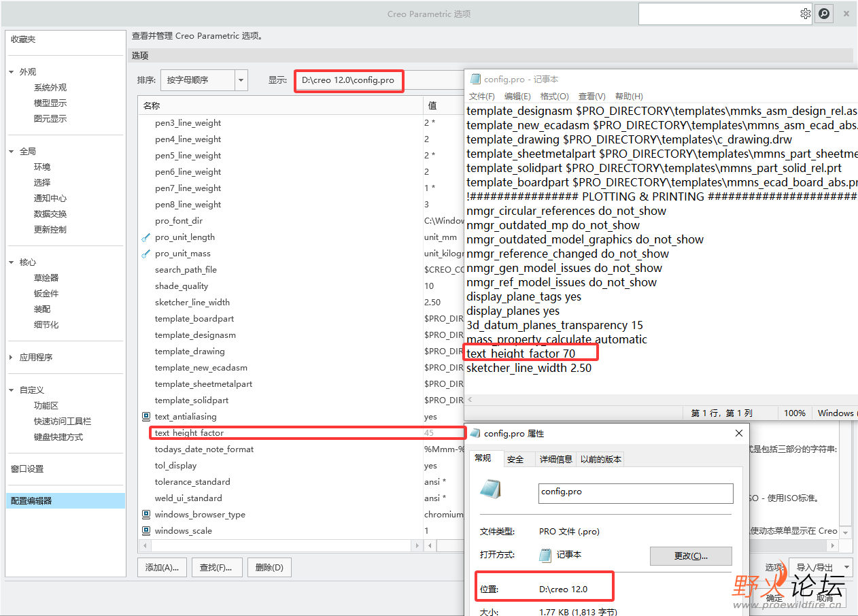Click the Notepad icon in config.pro window title

[x=475, y=80]
